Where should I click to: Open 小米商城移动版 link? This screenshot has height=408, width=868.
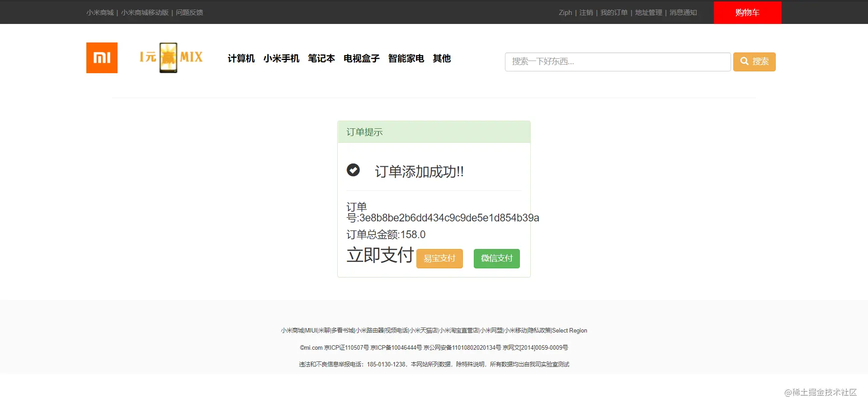[145, 13]
